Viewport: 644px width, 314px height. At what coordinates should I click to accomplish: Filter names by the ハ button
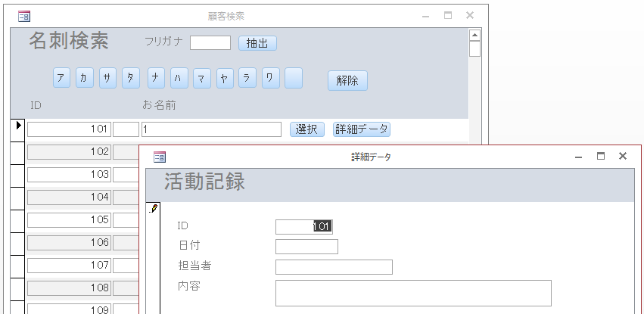point(179,78)
